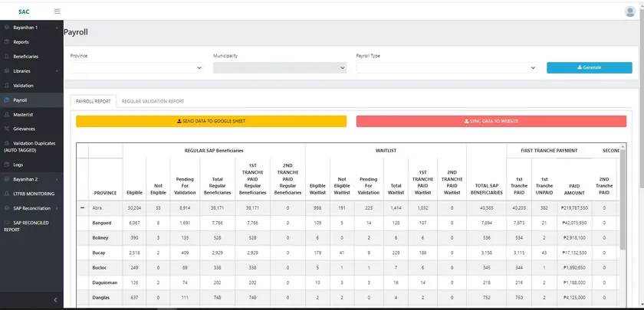The width and height of the screenshot is (644, 310).
Task: Click the Grievances phone icon
Action: tap(7, 129)
